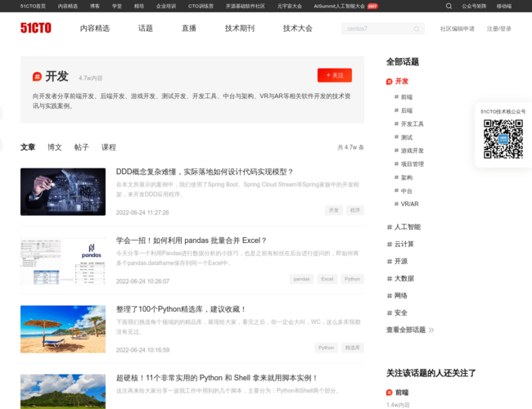532x409 pixels.
Task: Select # VR/AR subtopic
Action: click(x=406, y=204)
